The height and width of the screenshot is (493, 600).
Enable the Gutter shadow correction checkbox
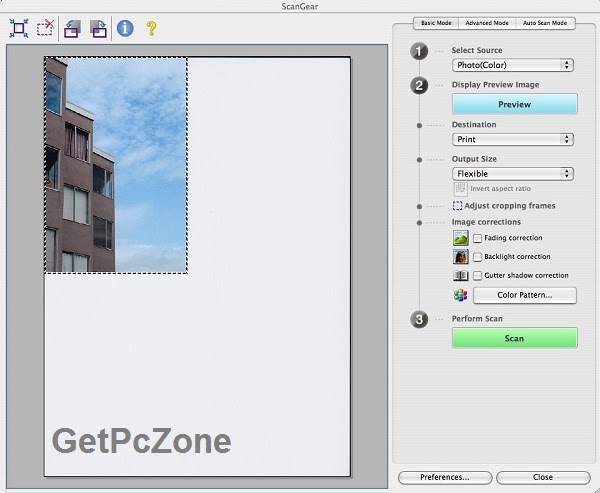coord(477,276)
